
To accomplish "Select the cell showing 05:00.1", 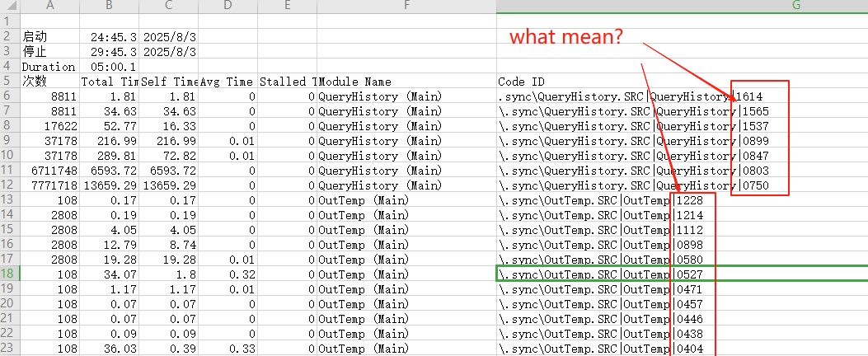I will tap(109, 67).
